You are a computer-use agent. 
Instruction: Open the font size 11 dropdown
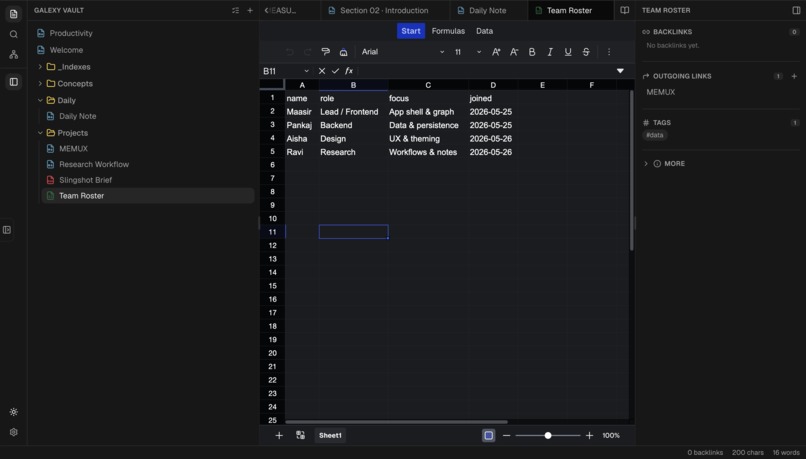click(x=467, y=52)
